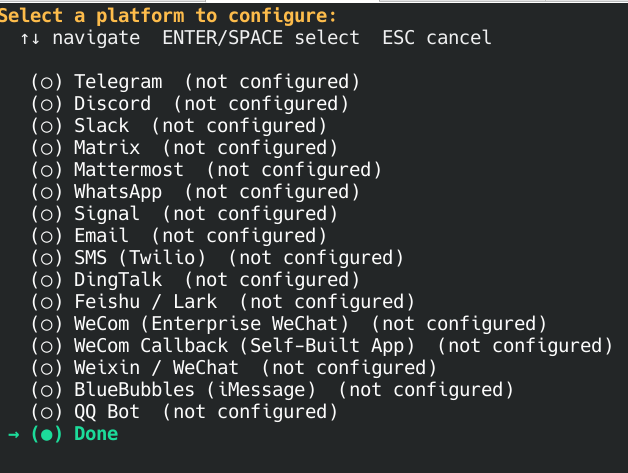Choose WeCom (Enterprise WeChat) entry
628x473 pixels.
(x=211, y=324)
